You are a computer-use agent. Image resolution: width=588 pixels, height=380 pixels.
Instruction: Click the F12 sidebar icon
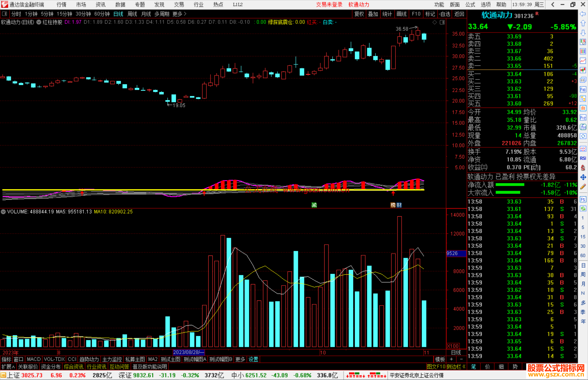click(x=583, y=118)
